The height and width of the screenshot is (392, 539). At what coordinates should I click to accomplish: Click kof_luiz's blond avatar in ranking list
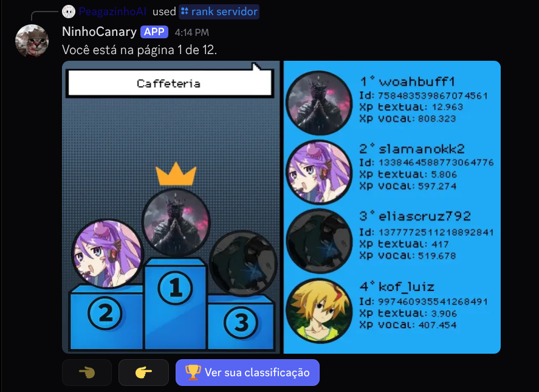(x=320, y=311)
